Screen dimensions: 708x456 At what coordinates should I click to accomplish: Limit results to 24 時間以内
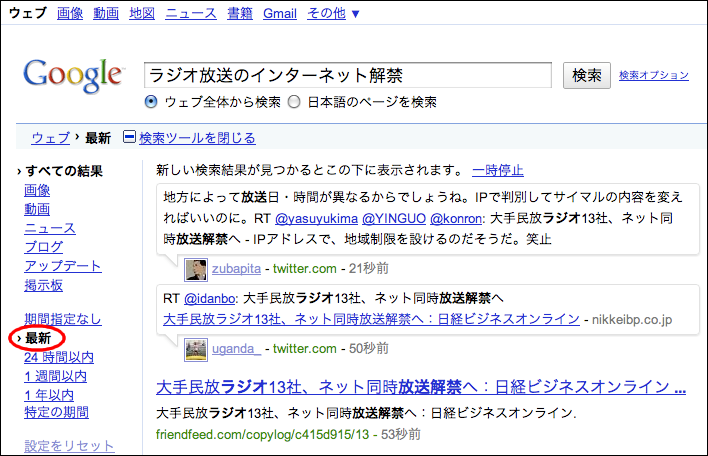pos(59,358)
